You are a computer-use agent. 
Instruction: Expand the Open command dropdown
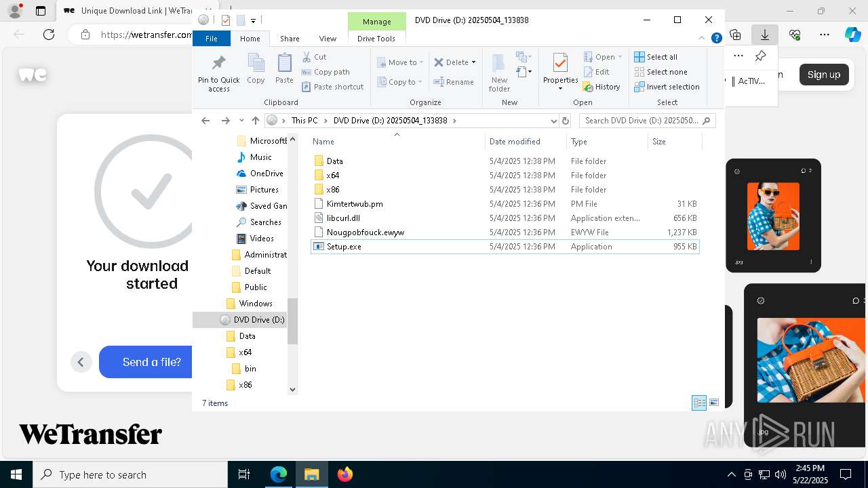(620, 57)
